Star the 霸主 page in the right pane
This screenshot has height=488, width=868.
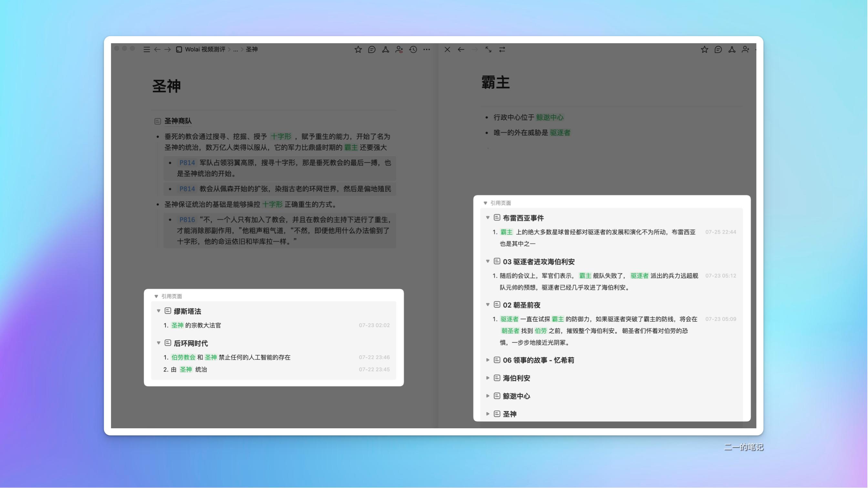704,49
